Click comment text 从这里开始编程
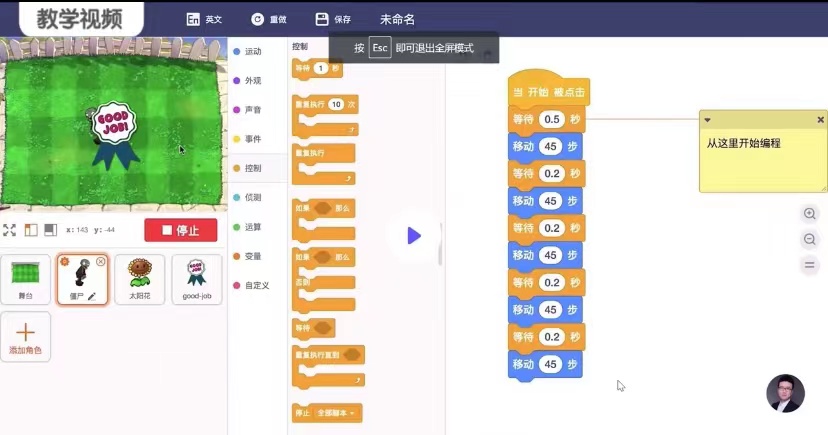The height and width of the screenshot is (435, 828). tap(743, 143)
